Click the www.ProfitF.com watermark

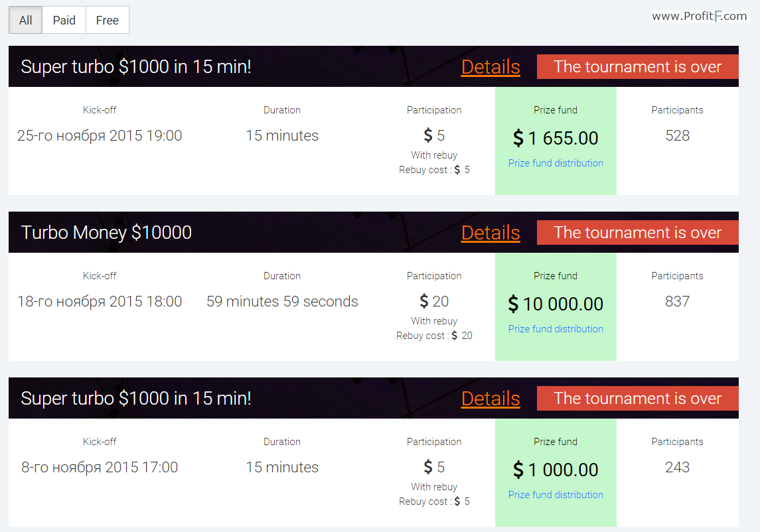[x=700, y=16]
